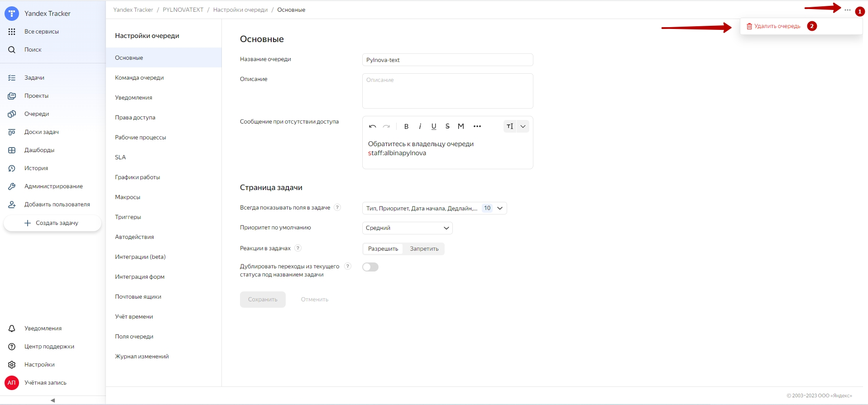Image resolution: width=868 pixels, height=405 pixels.
Task: Open Рабочие процессы section
Action: pyautogui.click(x=164, y=138)
